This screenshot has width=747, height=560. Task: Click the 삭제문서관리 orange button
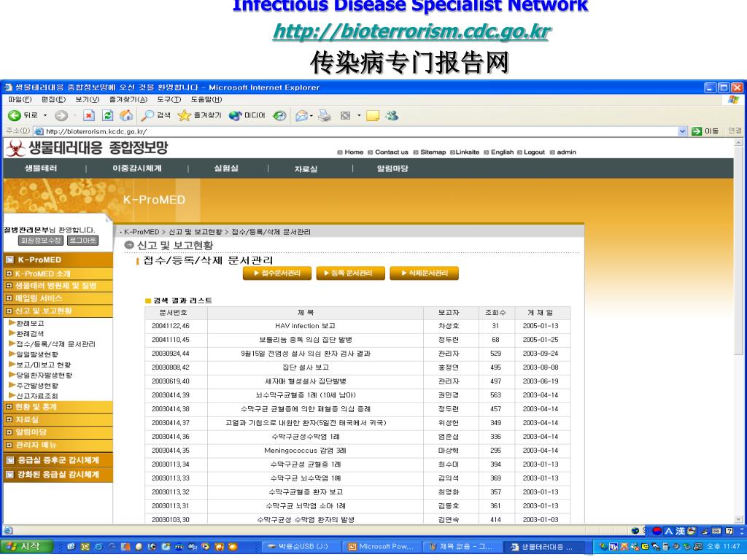pyautogui.click(x=424, y=273)
